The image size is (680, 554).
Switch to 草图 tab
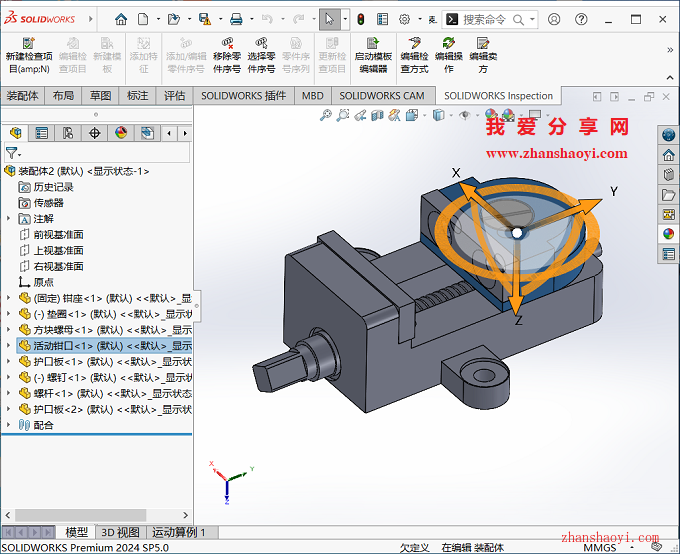tap(100, 95)
